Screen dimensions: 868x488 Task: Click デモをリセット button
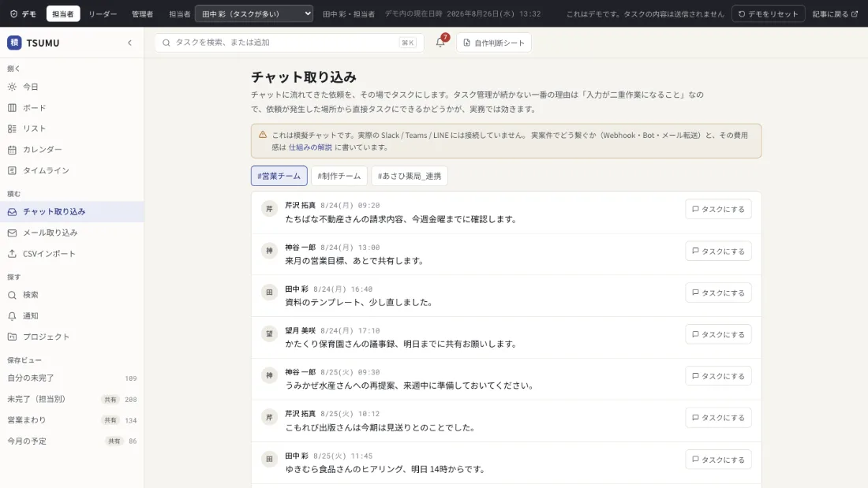click(x=769, y=14)
